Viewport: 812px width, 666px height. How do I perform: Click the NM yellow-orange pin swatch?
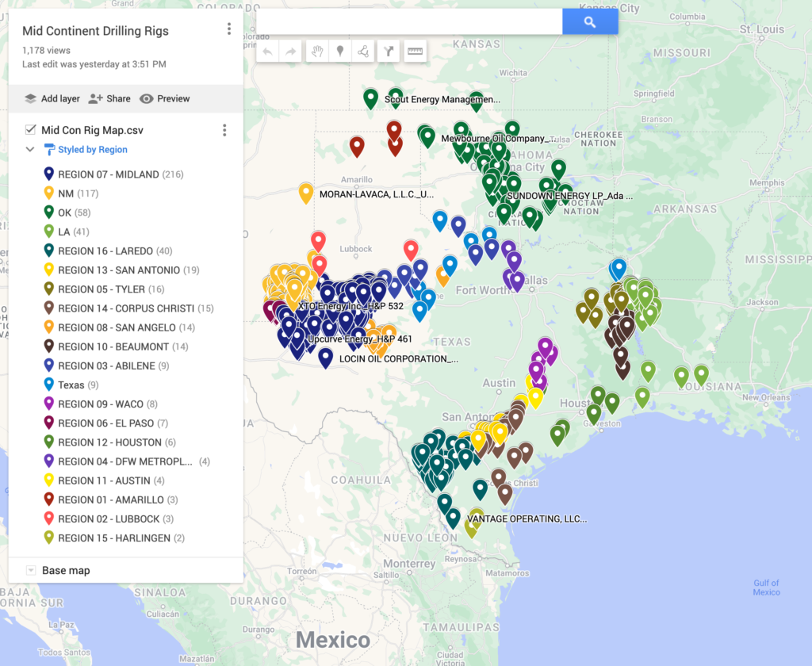(48, 193)
